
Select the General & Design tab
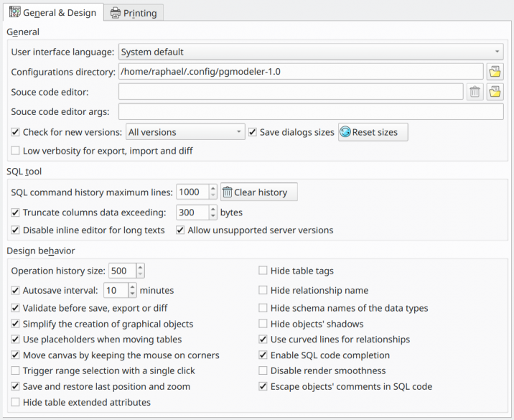[x=53, y=12]
